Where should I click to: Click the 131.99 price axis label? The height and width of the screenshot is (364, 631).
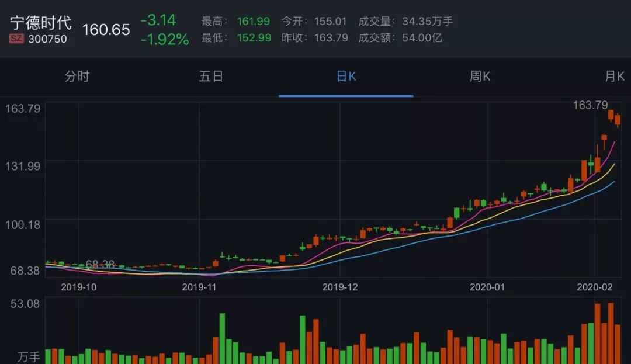pyautogui.click(x=23, y=166)
